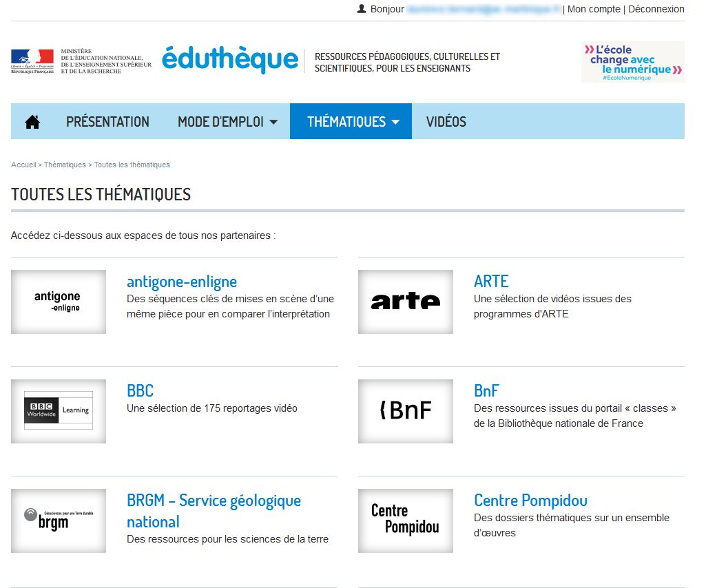Screen dimensions: 706x588
Task: Click the Centre Pompidou logo thumbnail
Action: (406, 521)
